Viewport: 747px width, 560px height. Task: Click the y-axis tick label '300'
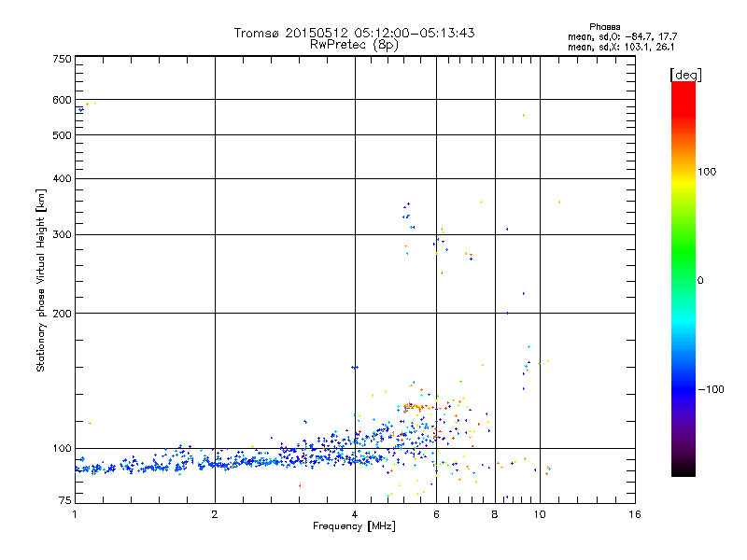(x=62, y=235)
